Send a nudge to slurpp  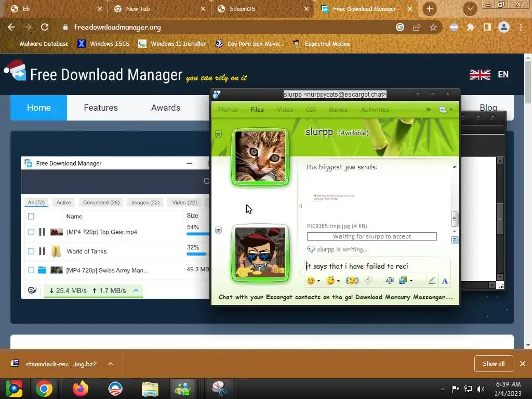coord(352,281)
